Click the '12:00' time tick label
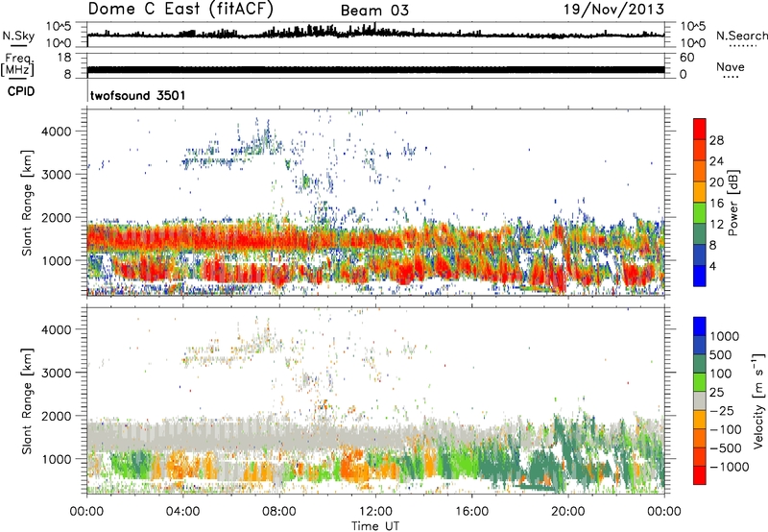This screenshot has height=532, width=768. [x=375, y=512]
